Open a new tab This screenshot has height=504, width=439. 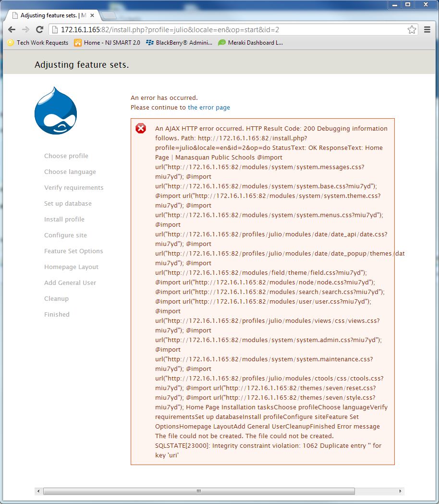109,15
